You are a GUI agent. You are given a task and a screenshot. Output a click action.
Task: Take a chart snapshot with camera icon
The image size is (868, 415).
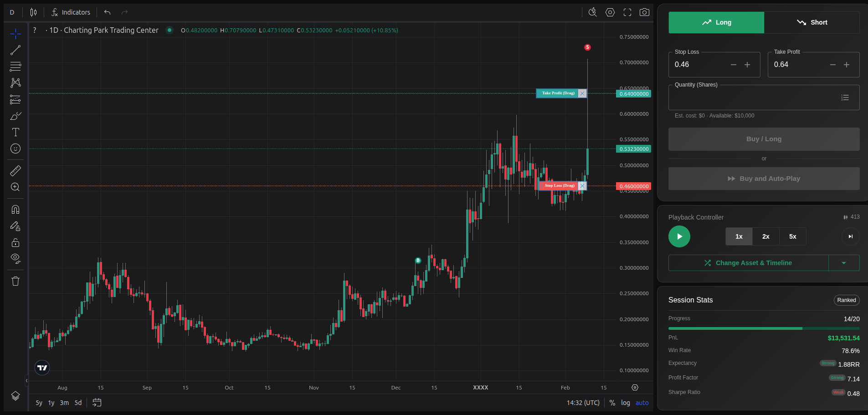(x=644, y=12)
